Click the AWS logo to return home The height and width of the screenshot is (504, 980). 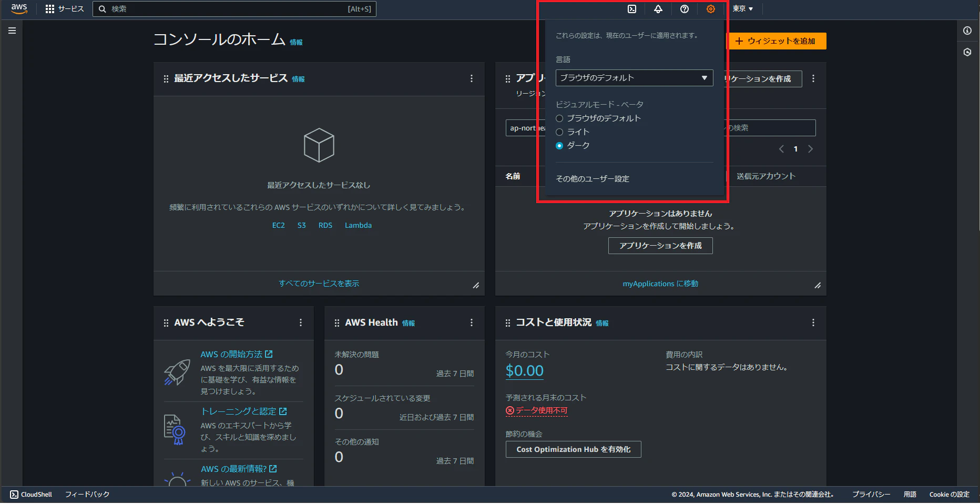coord(19,8)
